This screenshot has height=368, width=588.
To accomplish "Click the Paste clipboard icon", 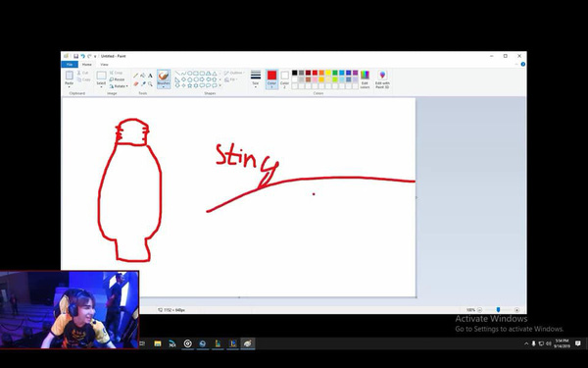I will click(70, 76).
